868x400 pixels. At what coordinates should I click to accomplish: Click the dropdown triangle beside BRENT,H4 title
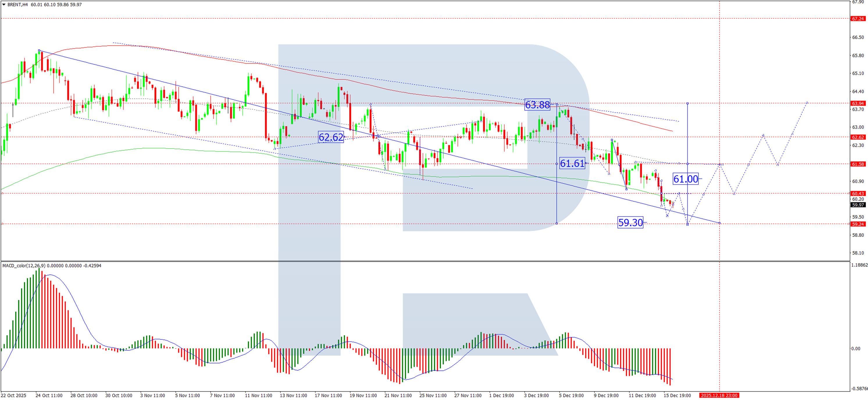pyautogui.click(x=4, y=4)
